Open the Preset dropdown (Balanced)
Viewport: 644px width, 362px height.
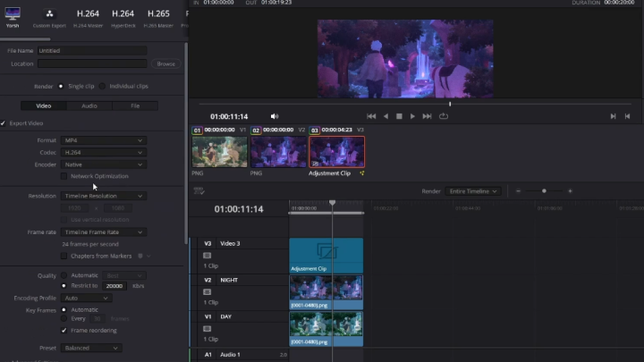pos(91,348)
